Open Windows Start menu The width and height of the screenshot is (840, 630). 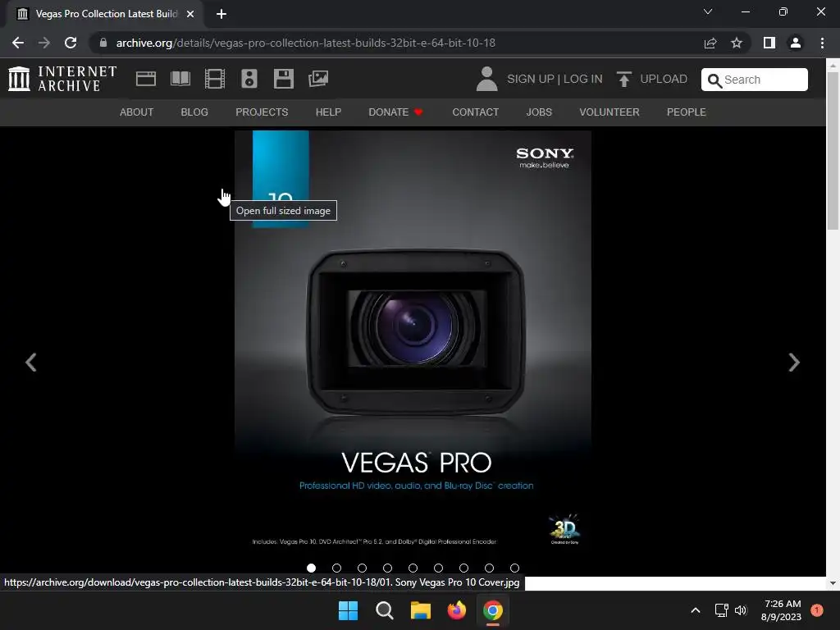tap(348, 610)
